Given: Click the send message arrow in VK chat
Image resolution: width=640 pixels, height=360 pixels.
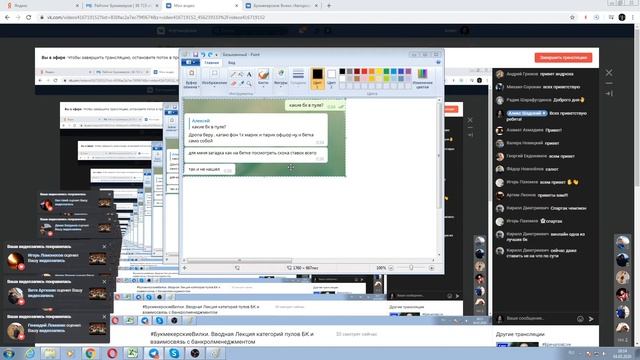Looking at the screenshot, I should (591, 319).
